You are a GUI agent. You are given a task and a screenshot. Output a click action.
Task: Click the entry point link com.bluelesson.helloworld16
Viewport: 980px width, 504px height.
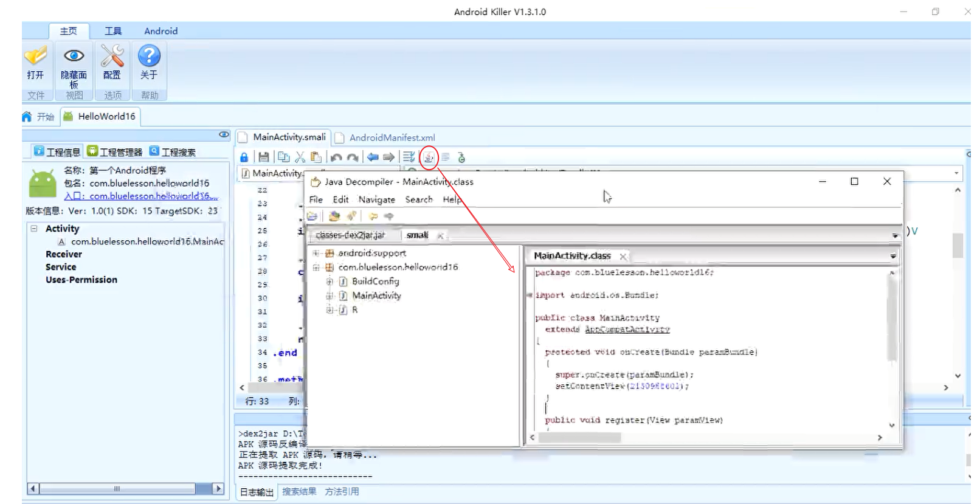coord(141,196)
